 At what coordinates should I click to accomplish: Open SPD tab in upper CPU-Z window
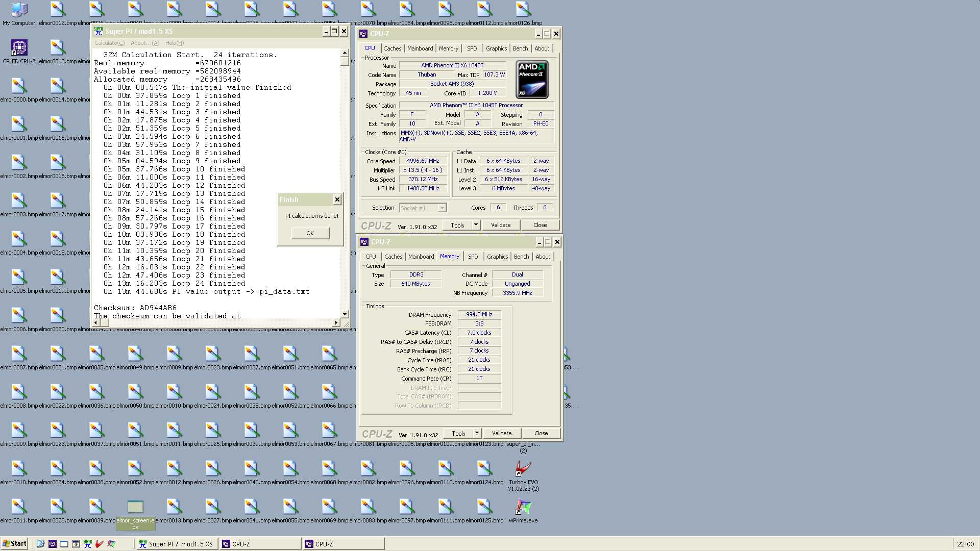pyautogui.click(x=472, y=48)
